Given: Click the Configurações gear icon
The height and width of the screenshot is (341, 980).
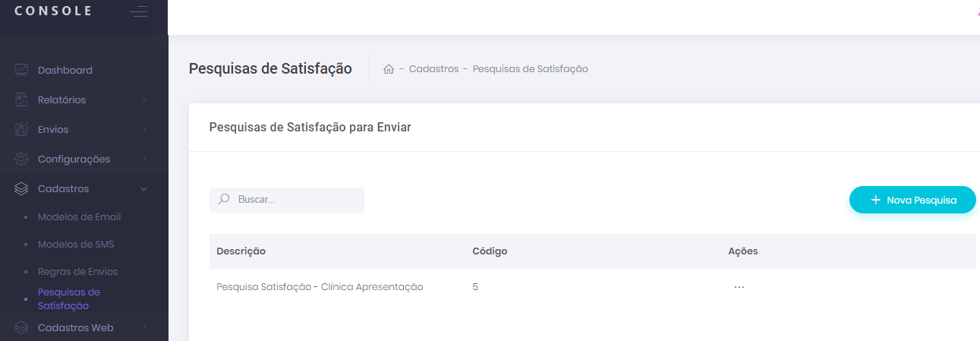Looking at the screenshot, I should pos(21,159).
